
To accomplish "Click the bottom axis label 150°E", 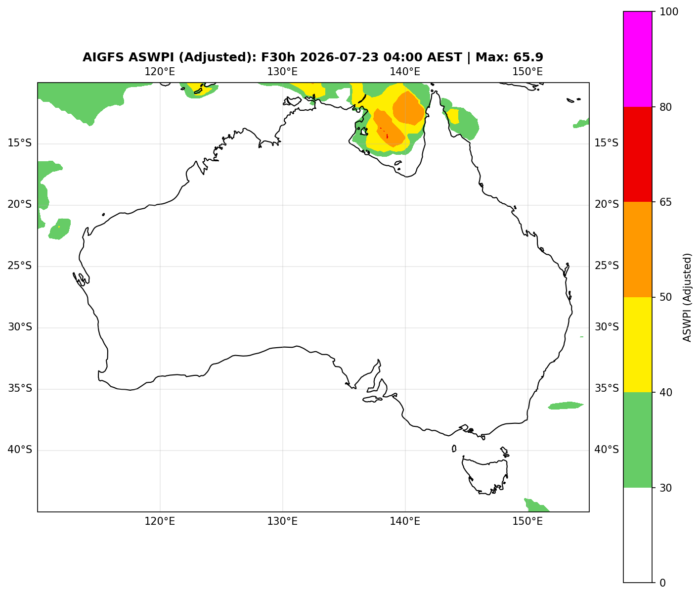I will click(x=527, y=521).
